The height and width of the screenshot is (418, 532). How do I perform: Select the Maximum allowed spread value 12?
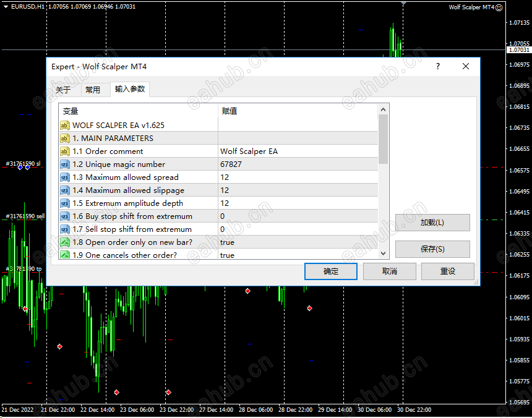pos(225,177)
